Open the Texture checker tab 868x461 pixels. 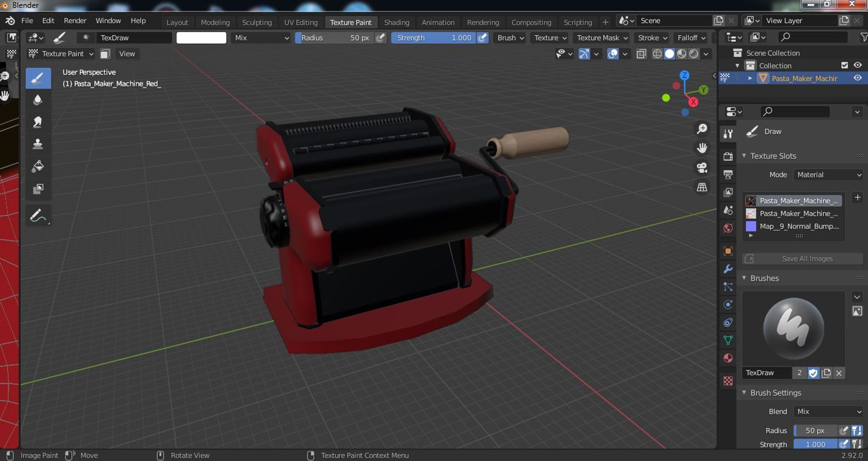(x=728, y=381)
